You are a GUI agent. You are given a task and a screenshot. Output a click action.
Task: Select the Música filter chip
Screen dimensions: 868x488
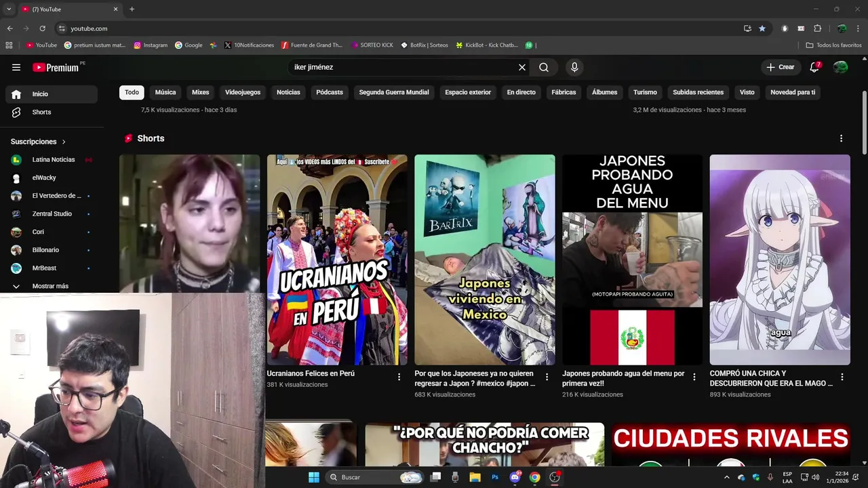(x=165, y=92)
